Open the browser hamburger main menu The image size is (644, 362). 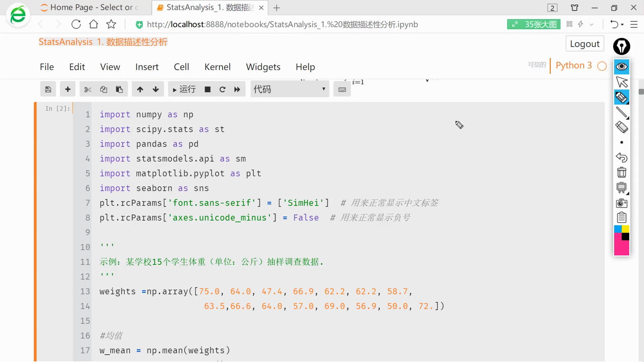coord(634,24)
